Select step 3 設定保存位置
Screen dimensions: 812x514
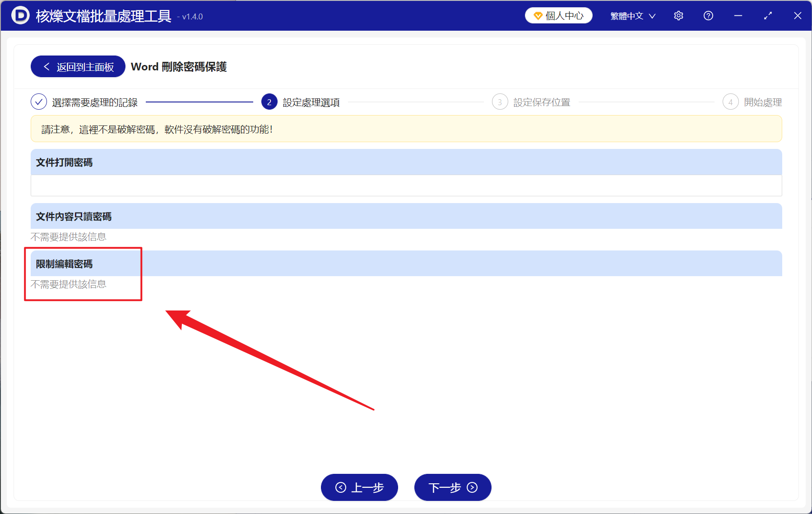click(531, 102)
